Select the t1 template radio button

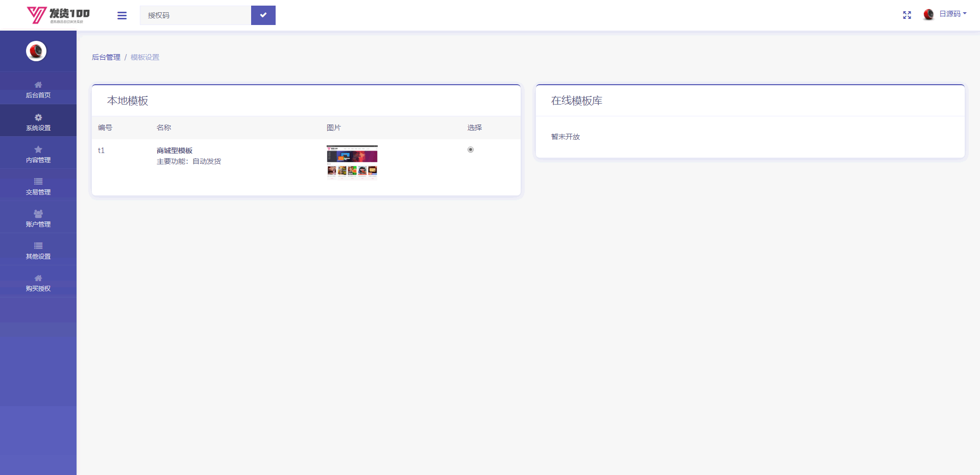[471, 149]
